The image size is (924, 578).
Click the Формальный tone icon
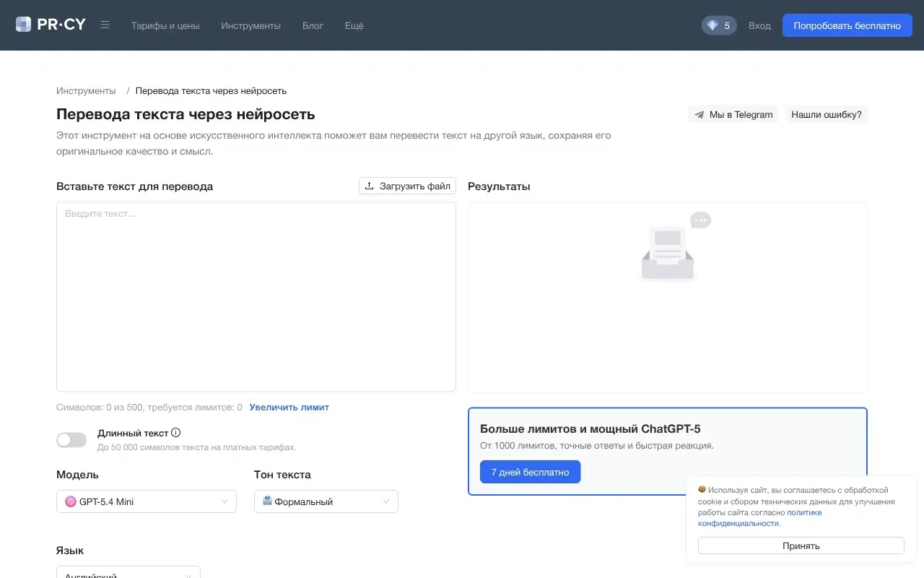(x=267, y=501)
